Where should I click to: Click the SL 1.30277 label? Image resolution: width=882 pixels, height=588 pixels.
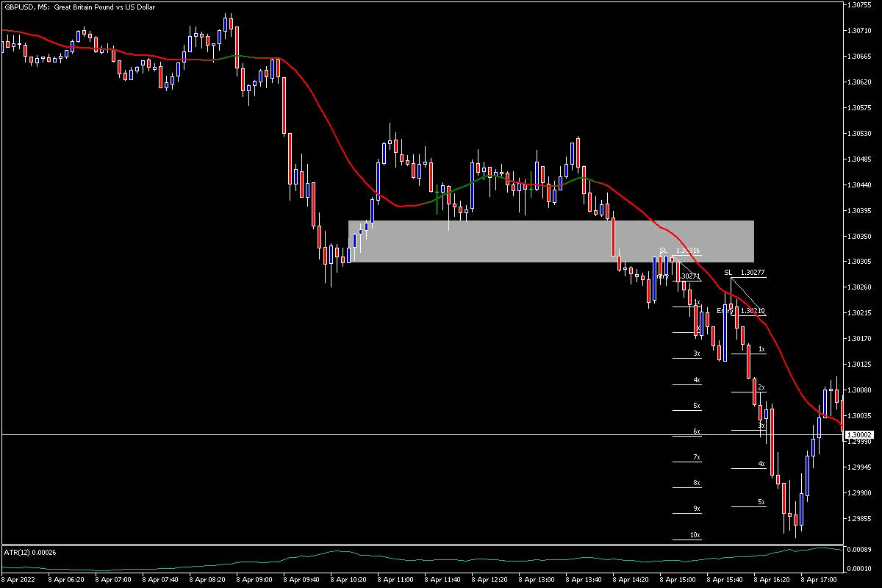[745, 273]
